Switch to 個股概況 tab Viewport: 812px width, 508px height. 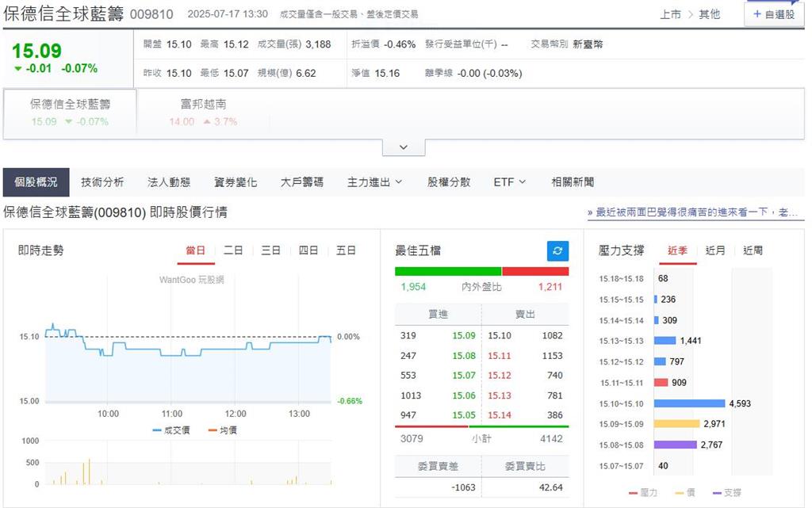[36, 182]
